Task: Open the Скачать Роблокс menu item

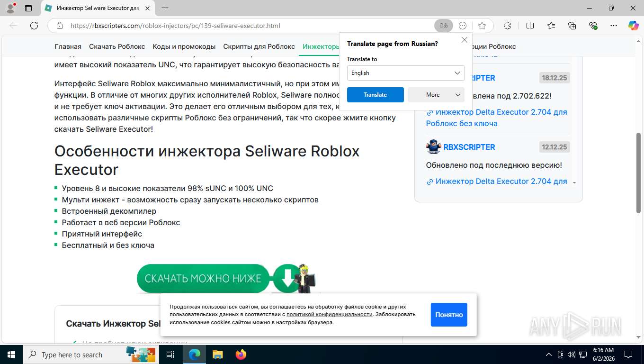Action: click(117, 46)
